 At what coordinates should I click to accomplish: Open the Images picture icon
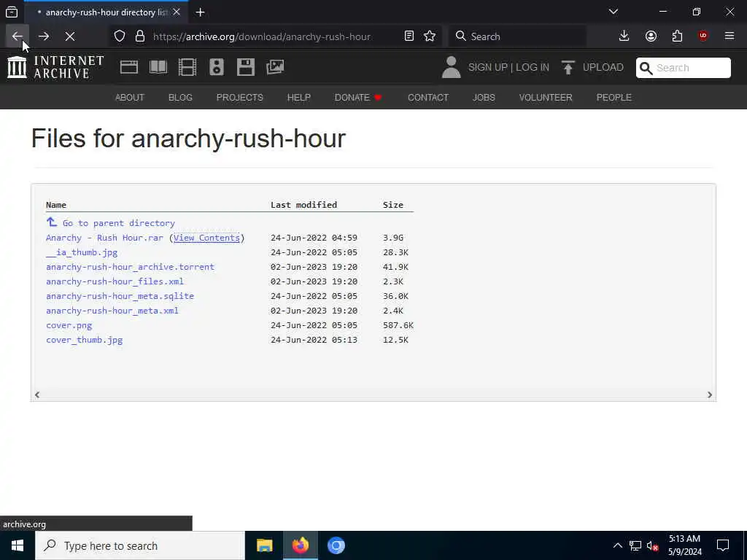click(x=275, y=67)
